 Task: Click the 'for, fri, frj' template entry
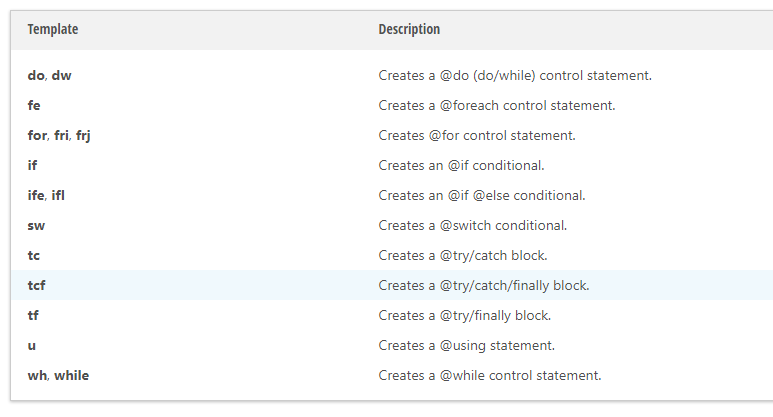[x=59, y=136]
